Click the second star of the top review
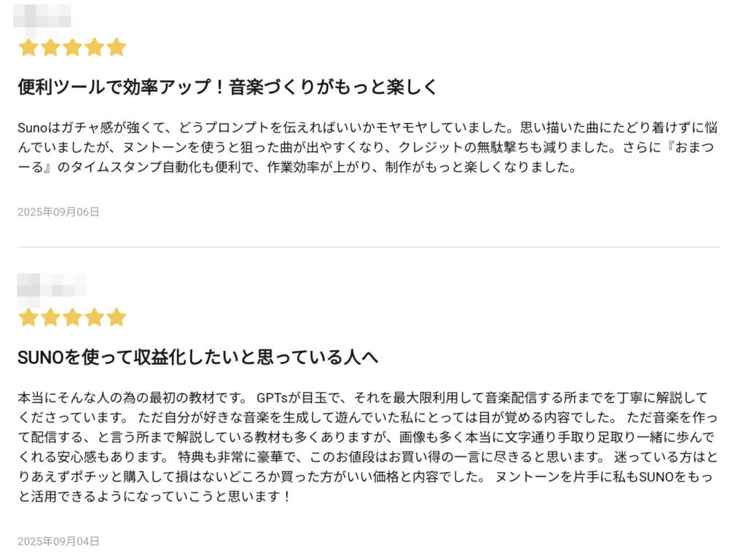Viewport: 746px width, 560px height. coord(50,47)
